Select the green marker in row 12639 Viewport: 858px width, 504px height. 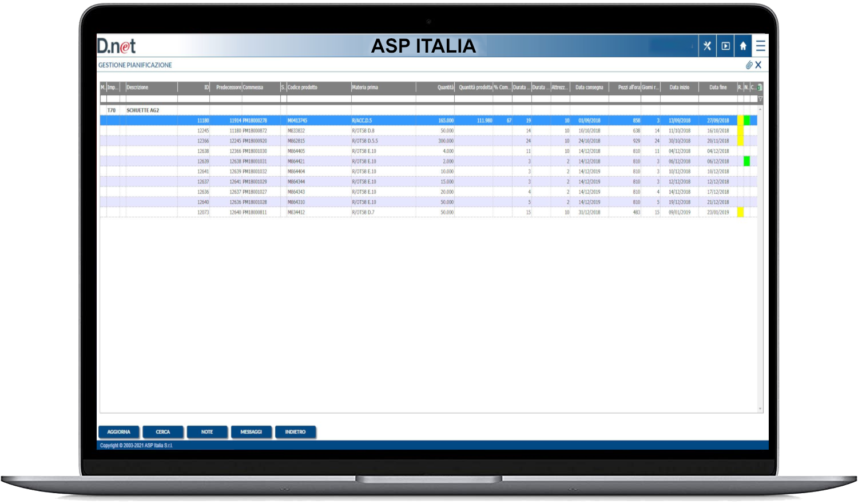746,161
